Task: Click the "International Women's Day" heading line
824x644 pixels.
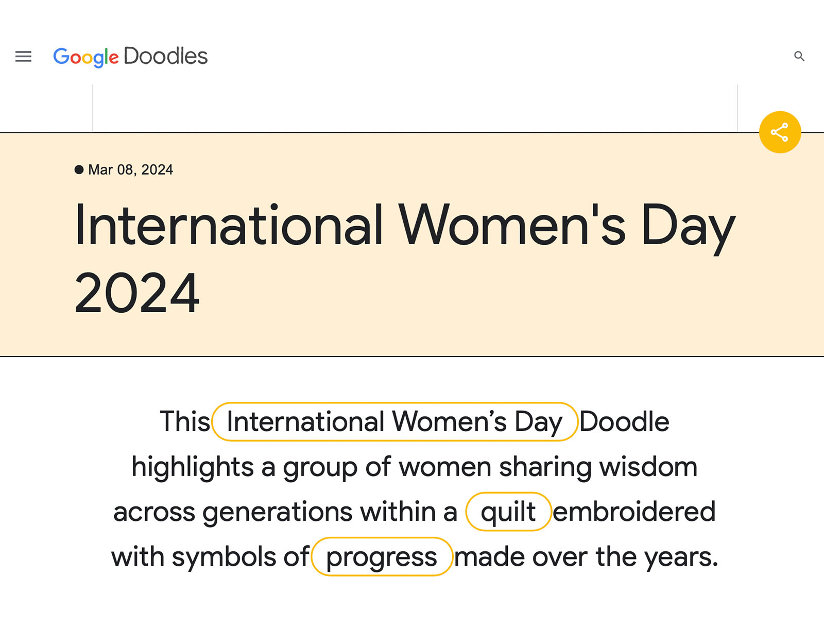Action: (x=405, y=225)
